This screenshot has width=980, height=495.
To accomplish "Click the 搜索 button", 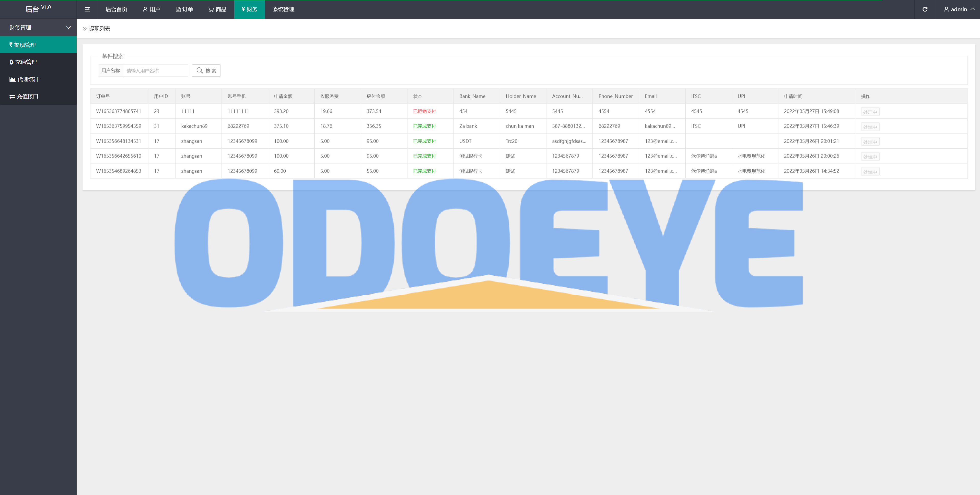I will coord(206,70).
